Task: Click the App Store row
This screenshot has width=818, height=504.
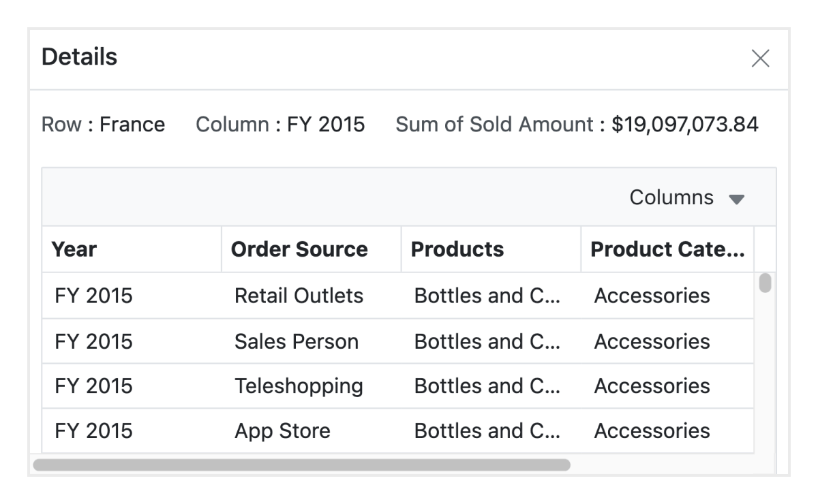Action: click(284, 430)
